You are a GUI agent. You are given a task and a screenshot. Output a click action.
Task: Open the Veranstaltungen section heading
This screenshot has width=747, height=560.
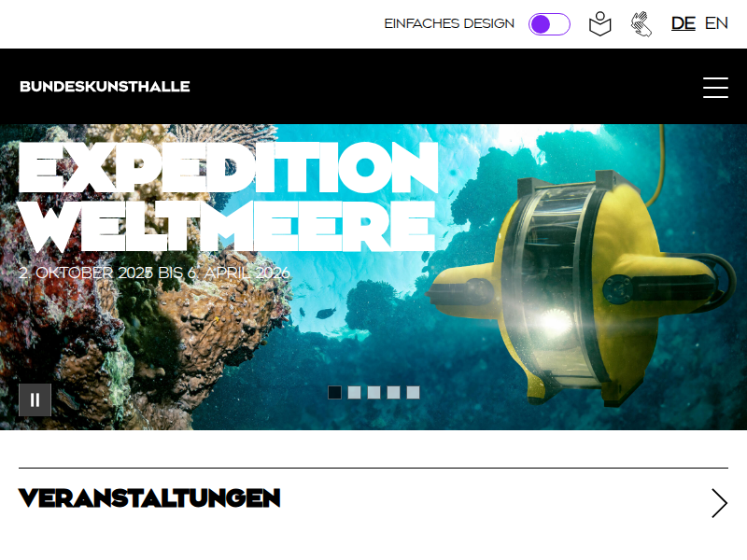coord(149,498)
